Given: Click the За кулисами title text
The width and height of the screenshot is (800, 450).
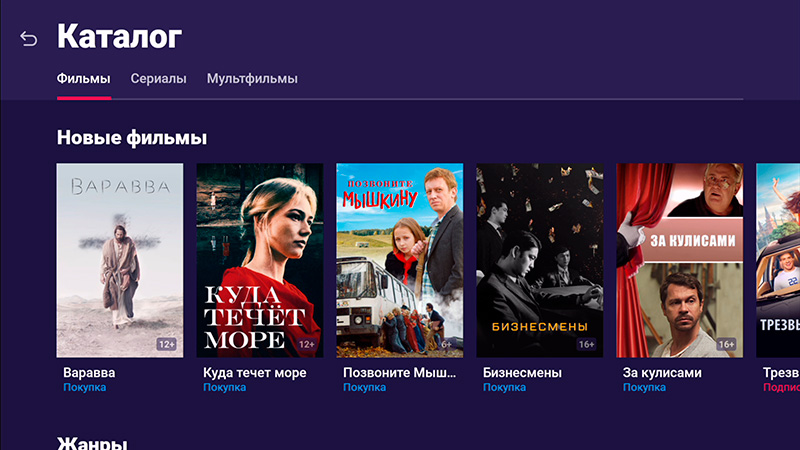Looking at the screenshot, I should [662, 373].
